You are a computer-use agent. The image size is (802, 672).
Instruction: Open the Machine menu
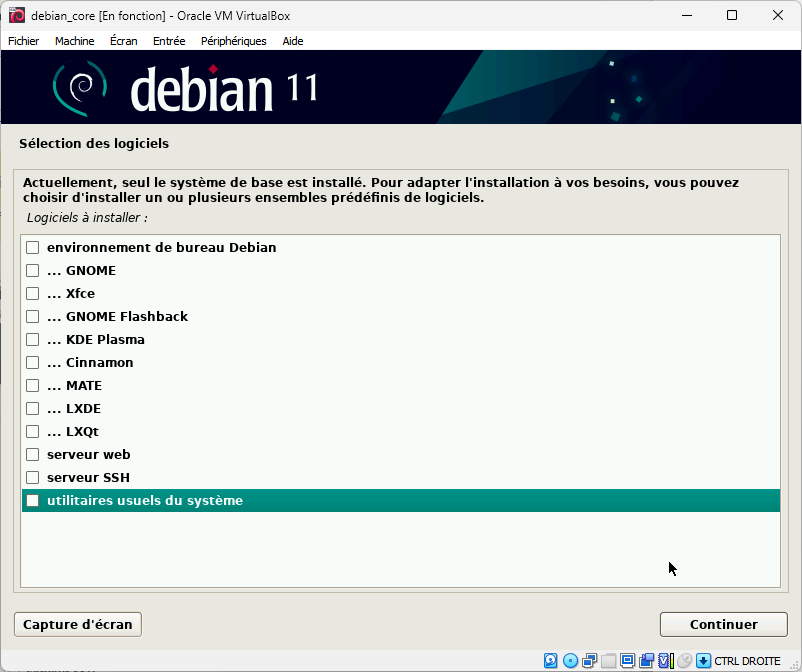coord(75,41)
